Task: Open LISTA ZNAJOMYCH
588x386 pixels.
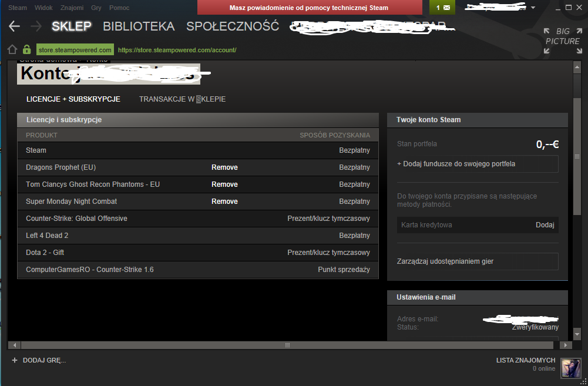Action: (525, 360)
